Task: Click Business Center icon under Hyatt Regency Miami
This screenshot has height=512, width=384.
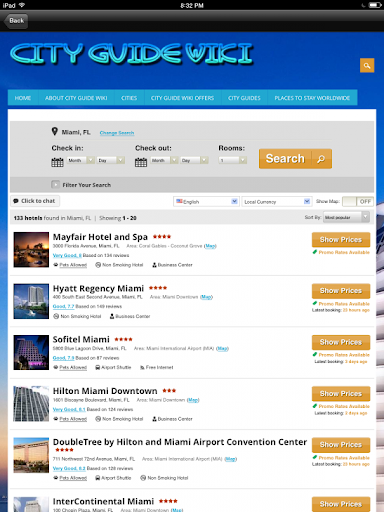Action: click(x=112, y=316)
